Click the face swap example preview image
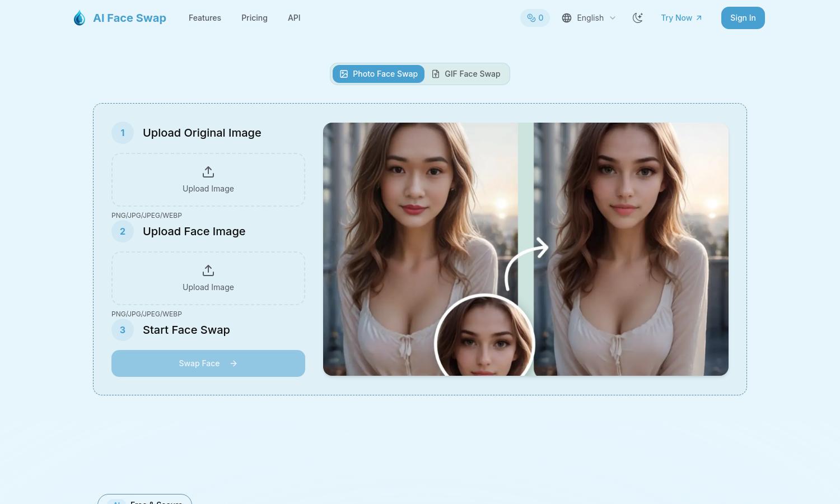This screenshot has width=840, height=504. pos(526,249)
